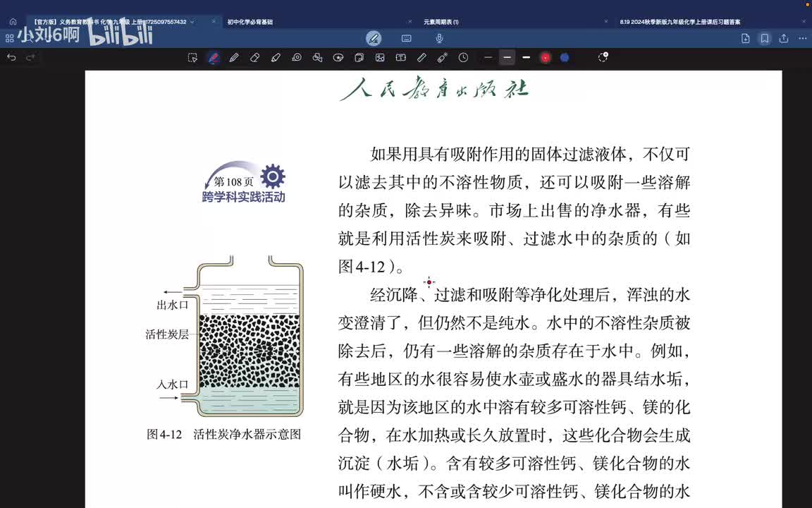This screenshot has width=812, height=508.
Task: Switch to the 初中化学必背基础 tab
Action: [x=250, y=22]
